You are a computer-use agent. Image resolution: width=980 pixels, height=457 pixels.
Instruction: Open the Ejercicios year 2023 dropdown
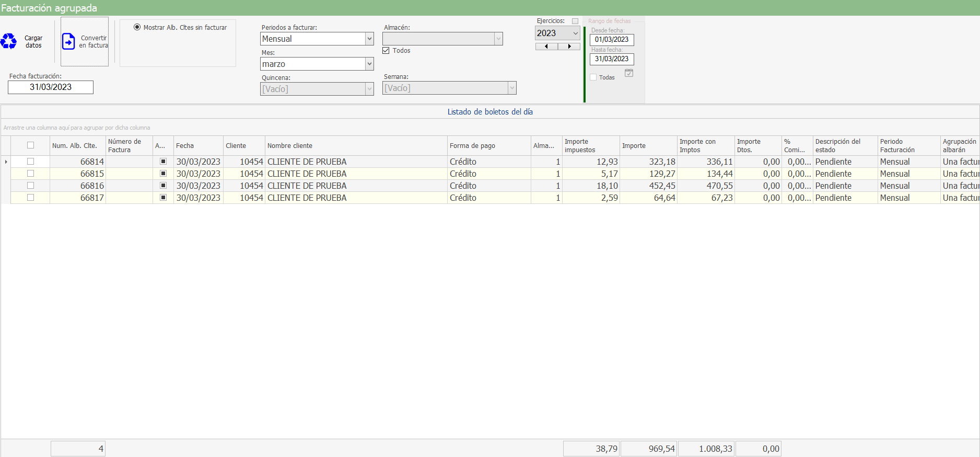coord(575,33)
